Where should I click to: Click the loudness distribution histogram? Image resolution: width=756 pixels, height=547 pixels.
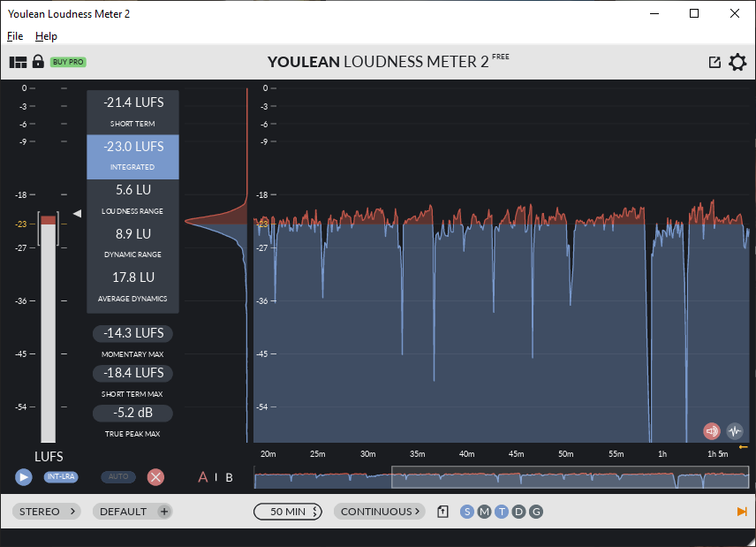[216, 265]
